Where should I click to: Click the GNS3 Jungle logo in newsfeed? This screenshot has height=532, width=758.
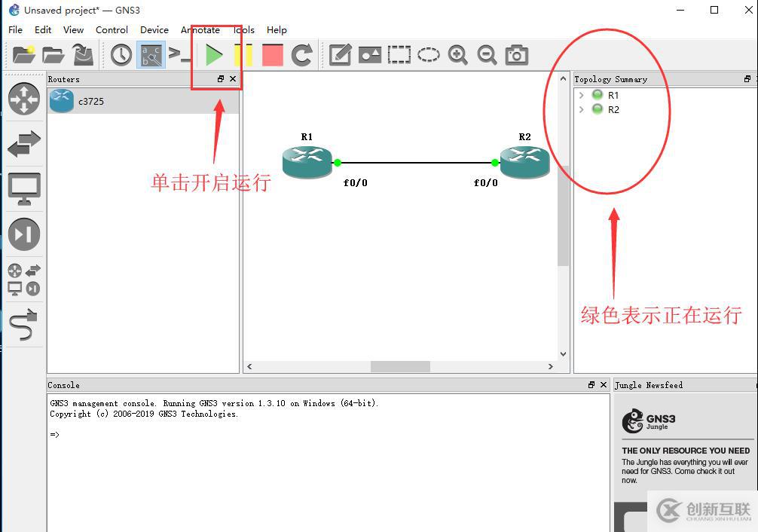(x=648, y=420)
